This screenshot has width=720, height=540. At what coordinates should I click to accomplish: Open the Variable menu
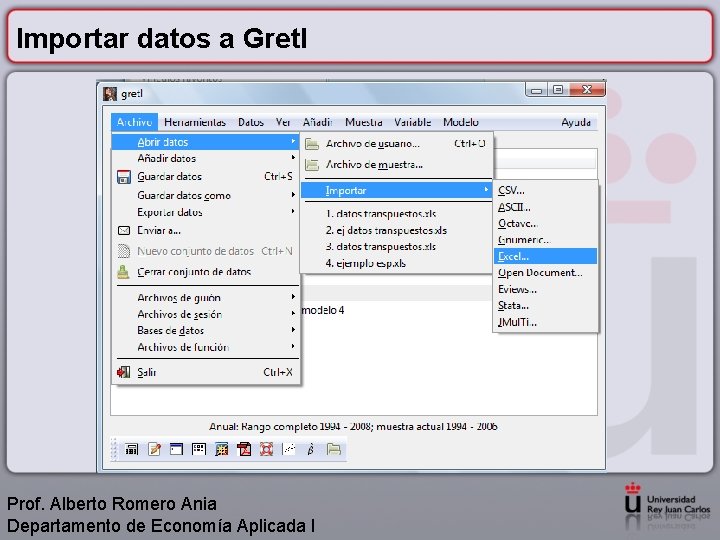pyautogui.click(x=412, y=122)
